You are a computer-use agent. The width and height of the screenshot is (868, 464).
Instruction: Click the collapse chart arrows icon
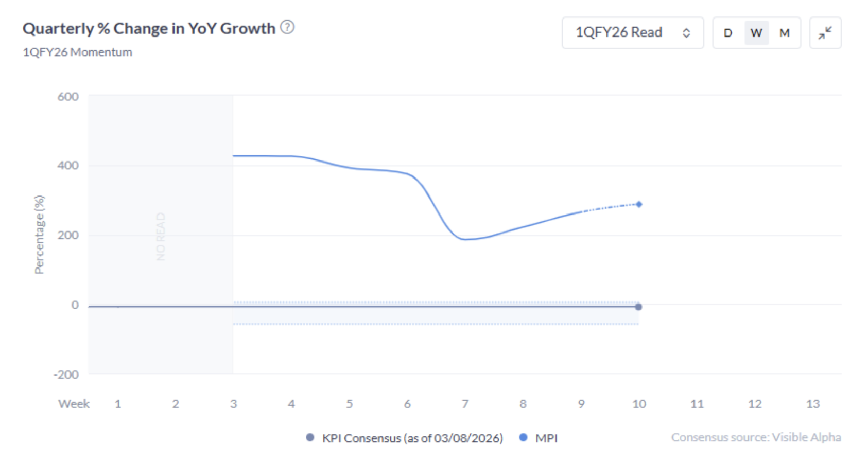[x=825, y=33]
